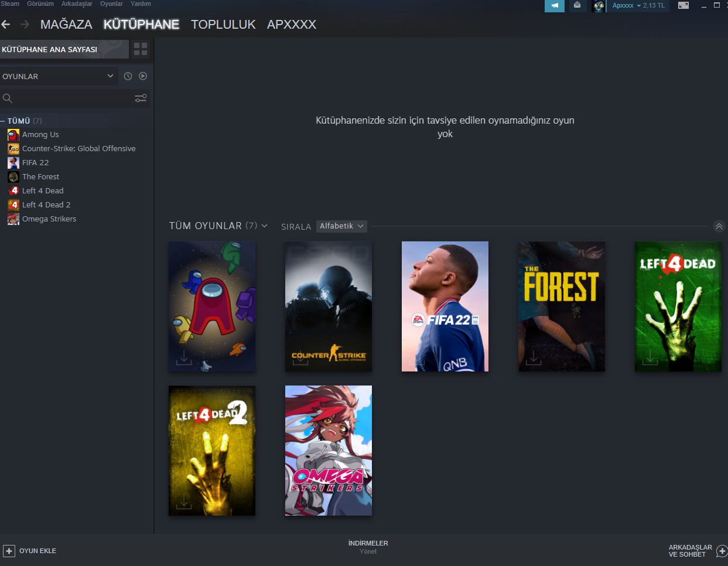Click the Counter-Strike icon in game list
728x566 pixels.
pyautogui.click(x=13, y=149)
